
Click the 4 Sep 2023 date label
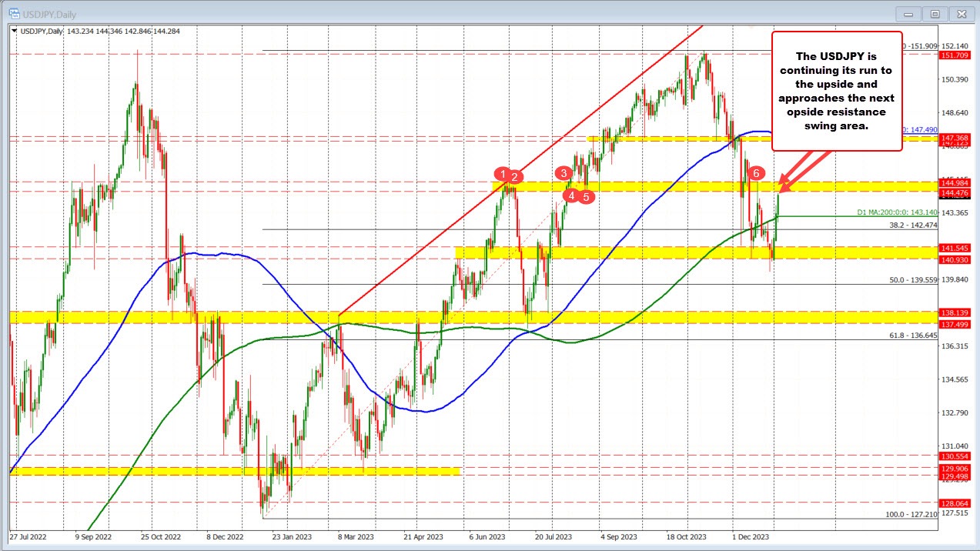(x=618, y=536)
